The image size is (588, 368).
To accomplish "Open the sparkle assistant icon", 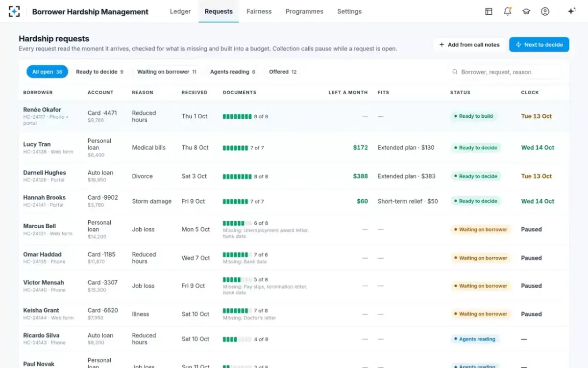I will [x=571, y=11].
